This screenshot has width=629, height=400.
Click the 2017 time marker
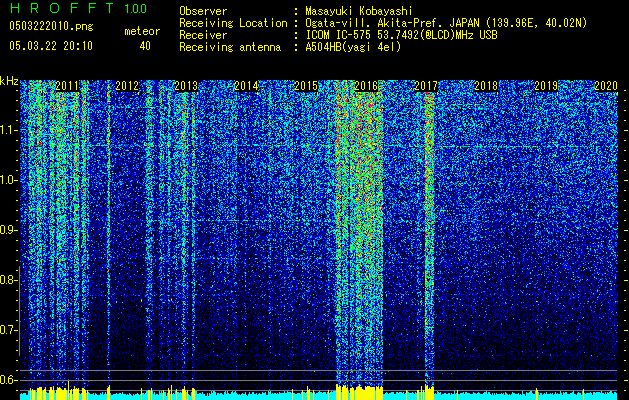tap(426, 86)
